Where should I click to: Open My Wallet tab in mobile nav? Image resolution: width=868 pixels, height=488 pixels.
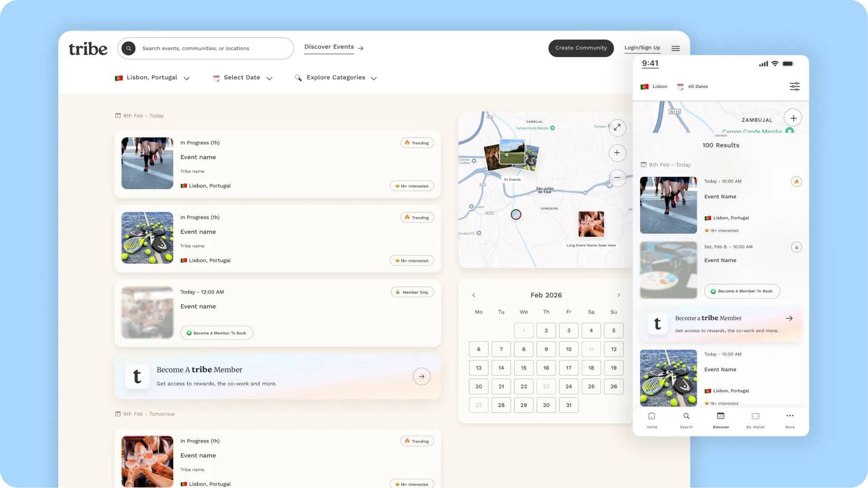click(x=755, y=420)
